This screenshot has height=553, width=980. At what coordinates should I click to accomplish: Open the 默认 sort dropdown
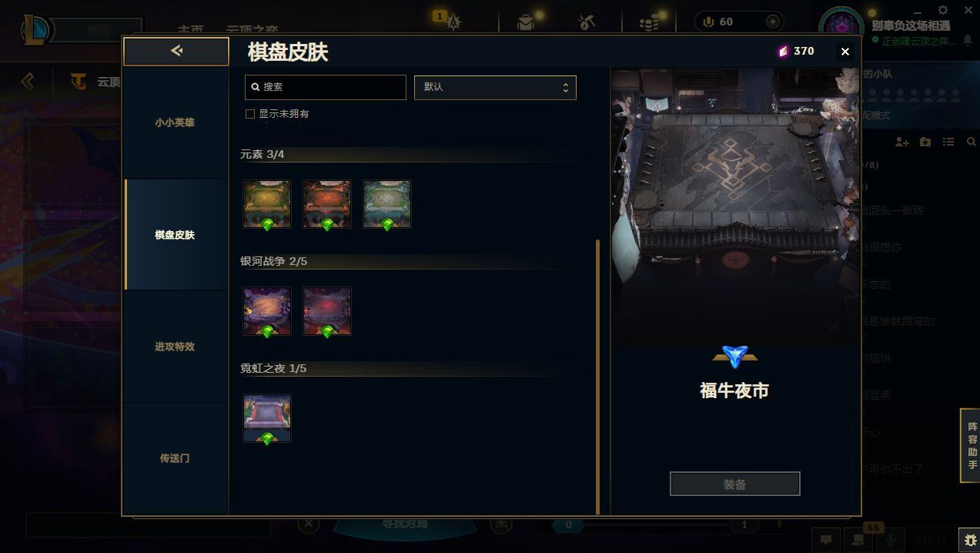pos(495,87)
